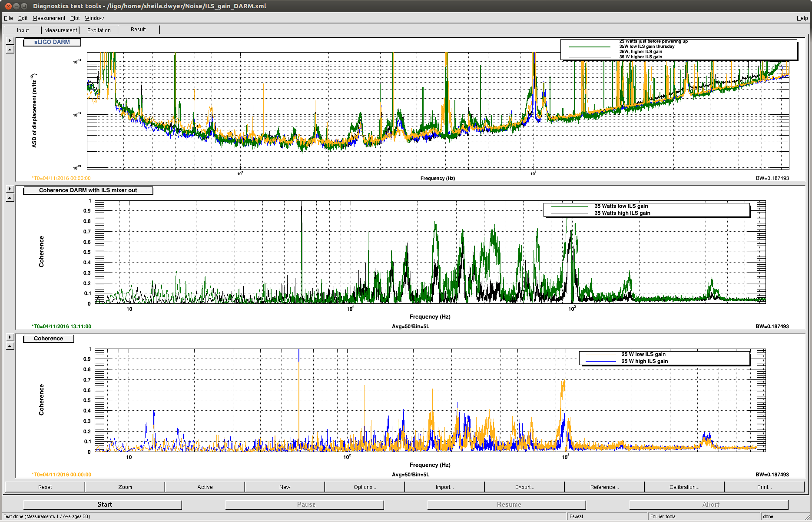Click the Fourier tools status bar field

(x=703, y=516)
